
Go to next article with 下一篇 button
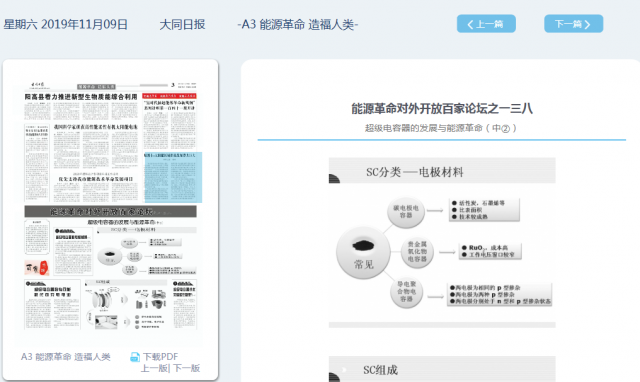[573, 24]
